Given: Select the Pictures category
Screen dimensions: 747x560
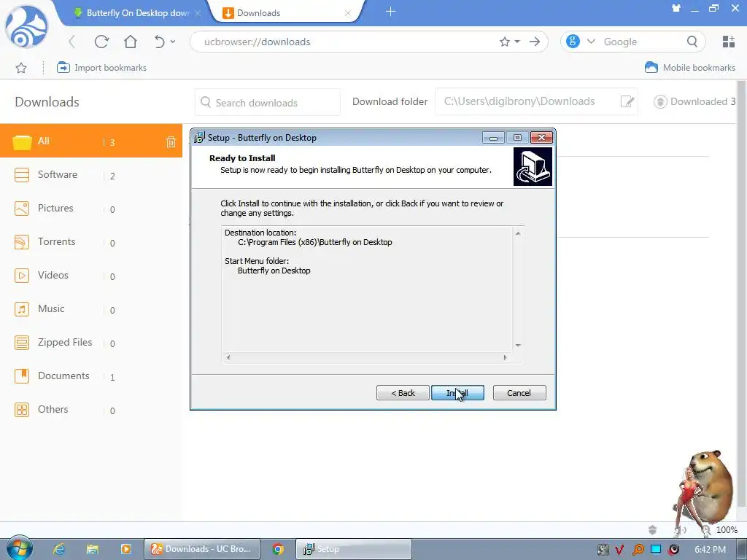Looking at the screenshot, I should [x=91, y=208].
